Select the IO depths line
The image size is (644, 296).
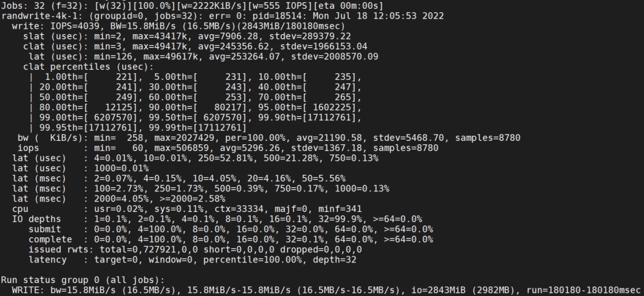click(217, 219)
